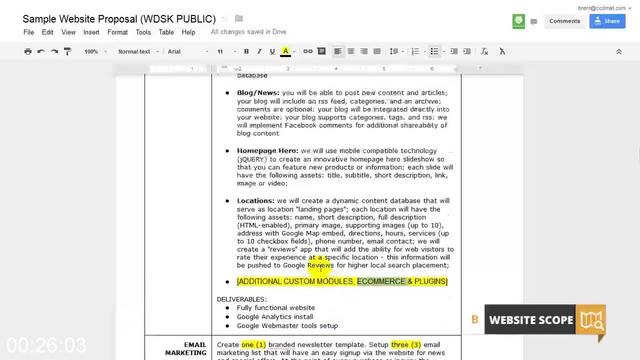Open the Format menu

tap(118, 32)
